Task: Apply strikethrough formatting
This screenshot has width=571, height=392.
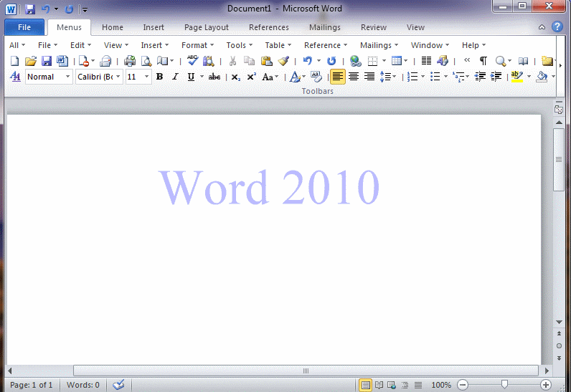Action: pyautogui.click(x=214, y=77)
